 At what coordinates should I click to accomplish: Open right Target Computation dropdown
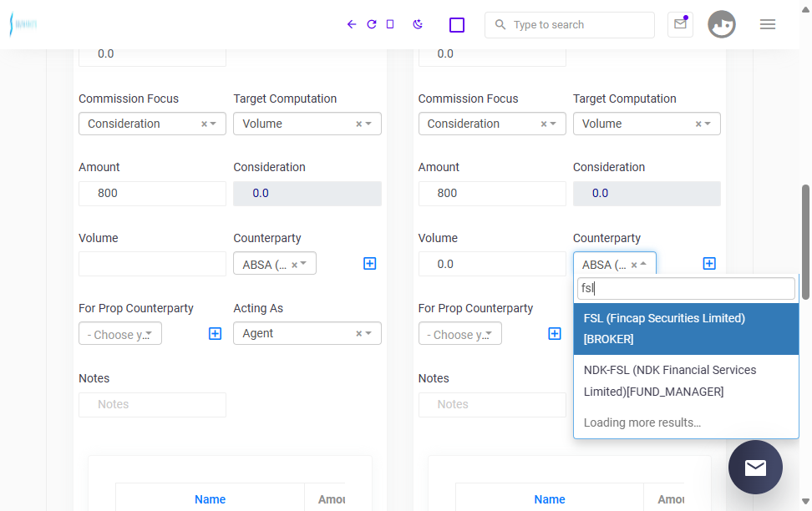(647, 124)
